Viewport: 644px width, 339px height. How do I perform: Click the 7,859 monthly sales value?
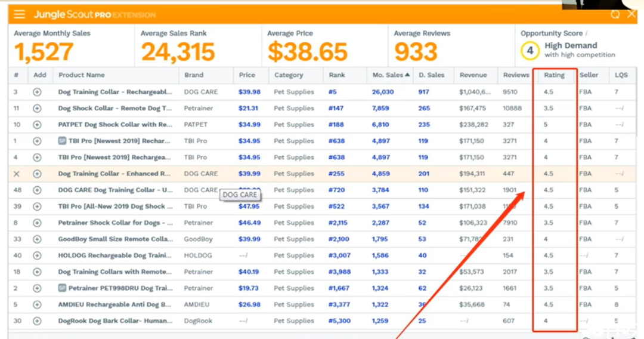(380, 108)
